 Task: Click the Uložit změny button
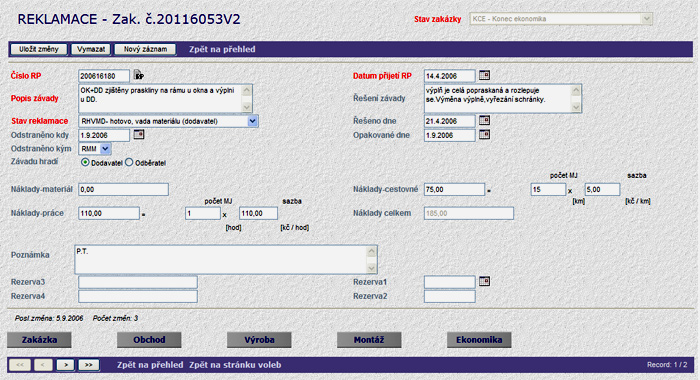pos(39,49)
